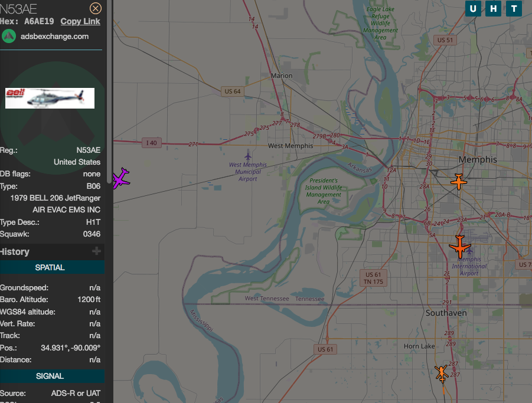Click the I 40 highway shield
Screen dimensions: 532x403
pos(151,143)
